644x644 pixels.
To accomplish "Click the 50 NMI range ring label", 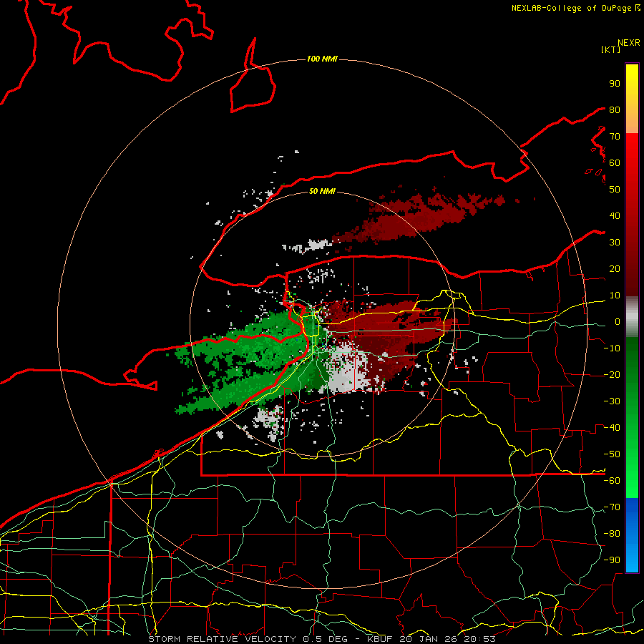I will (x=322, y=191).
